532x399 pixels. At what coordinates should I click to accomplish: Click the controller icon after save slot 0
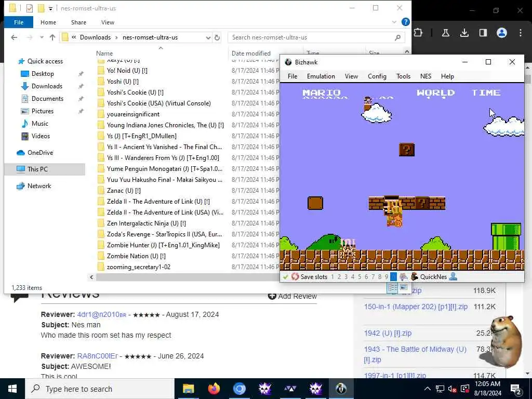point(403,276)
